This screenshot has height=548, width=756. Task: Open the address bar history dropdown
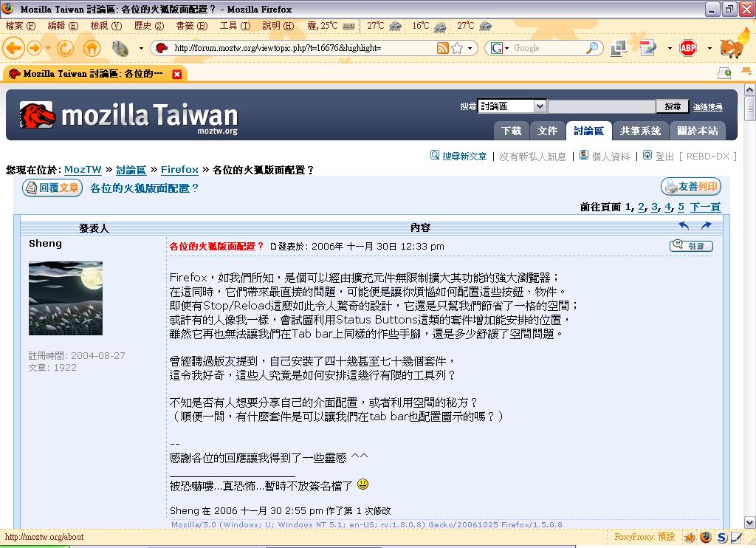pyautogui.click(x=470, y=48)
